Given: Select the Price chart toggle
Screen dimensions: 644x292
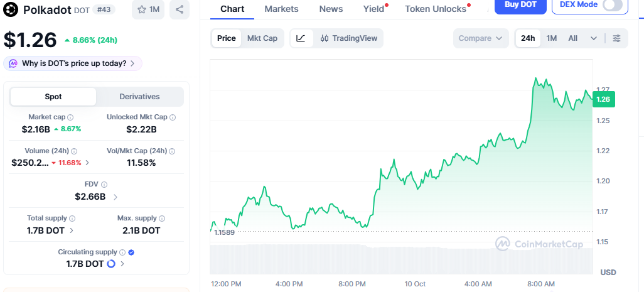Looking at the screenshot, I should click(x=227, y=38).
